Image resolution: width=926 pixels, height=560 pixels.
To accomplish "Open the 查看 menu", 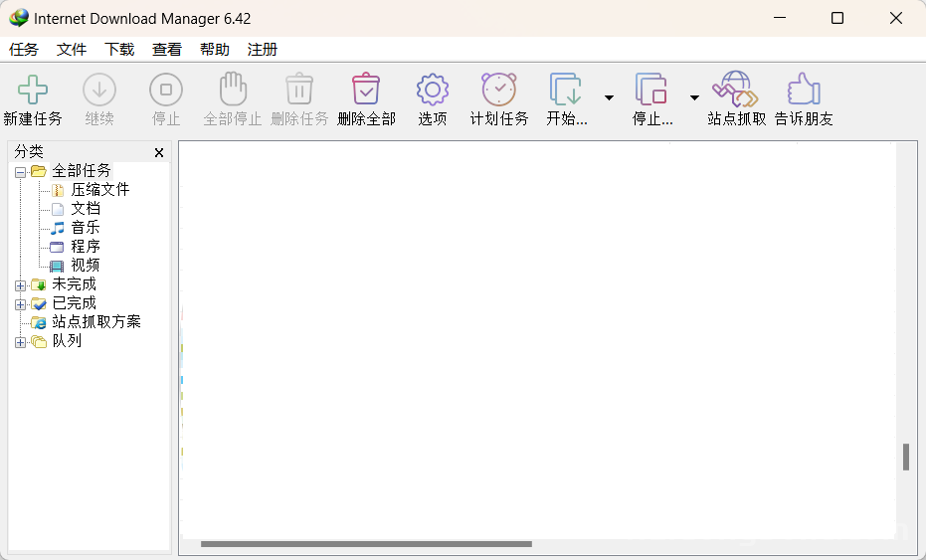I will pyautogui.click(x=167, y=50).
